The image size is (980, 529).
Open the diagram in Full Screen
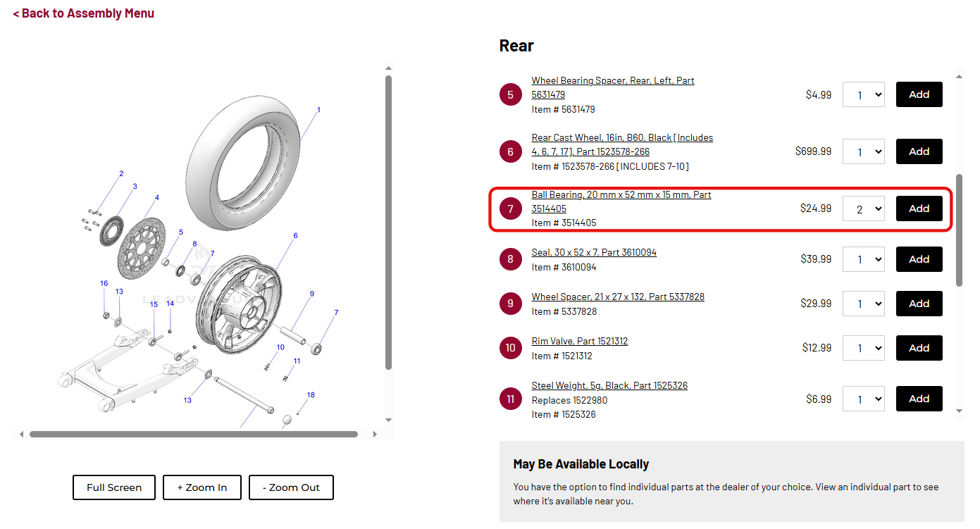tap(114, 487)
